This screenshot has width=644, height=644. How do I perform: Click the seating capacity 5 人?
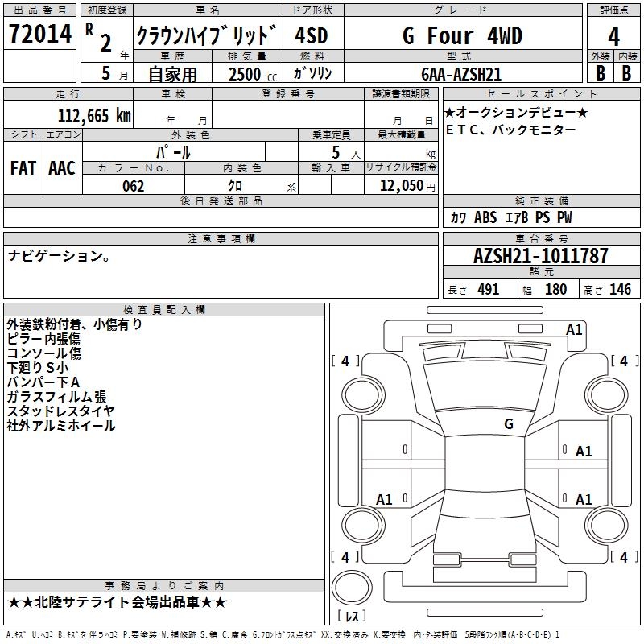pos(346,153)
